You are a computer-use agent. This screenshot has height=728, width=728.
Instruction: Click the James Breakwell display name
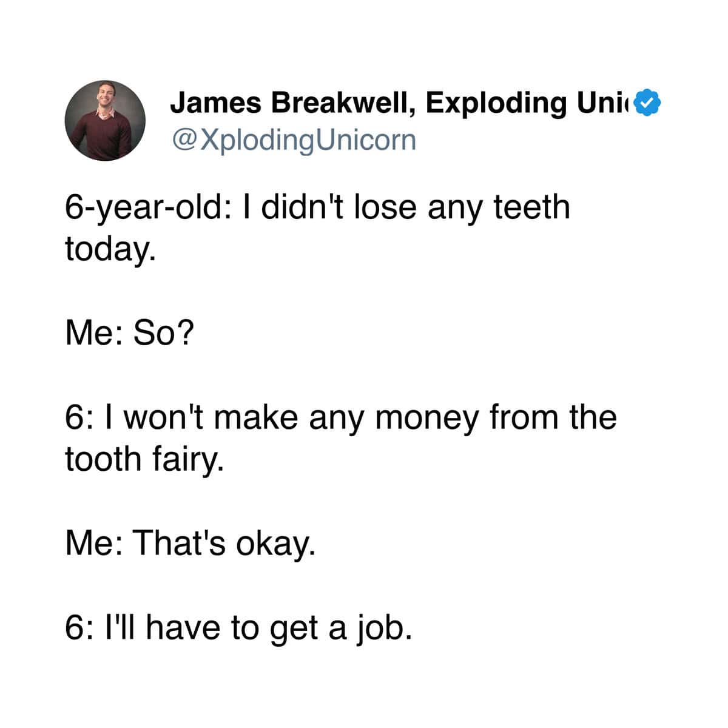click(294, 103)
